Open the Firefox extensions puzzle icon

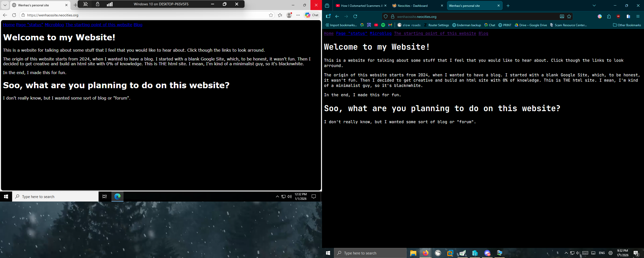coord(609,16)
